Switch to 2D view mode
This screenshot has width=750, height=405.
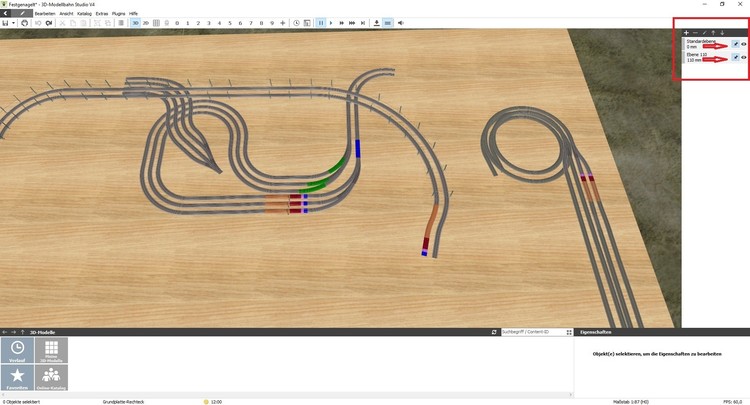(x=145, y=22)
